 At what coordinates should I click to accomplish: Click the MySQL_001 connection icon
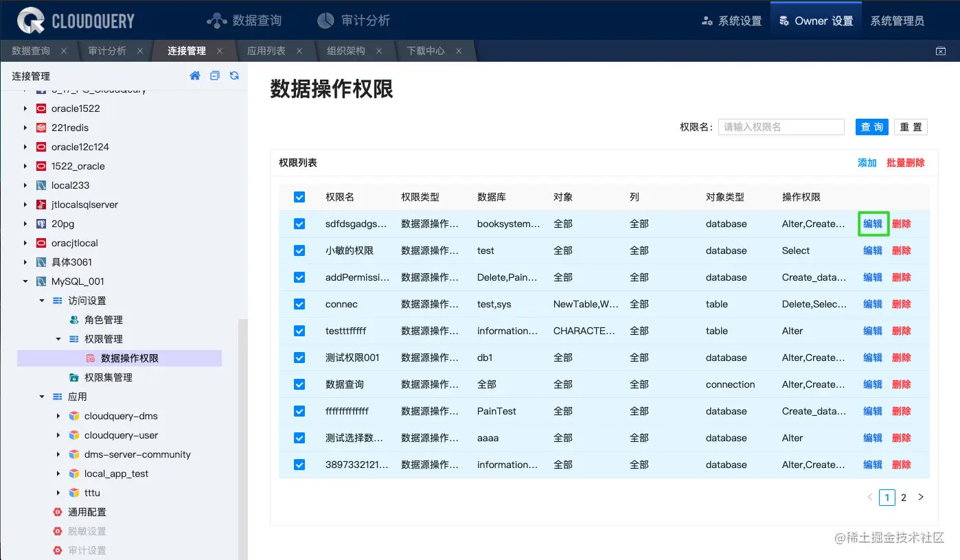(41, 281)
